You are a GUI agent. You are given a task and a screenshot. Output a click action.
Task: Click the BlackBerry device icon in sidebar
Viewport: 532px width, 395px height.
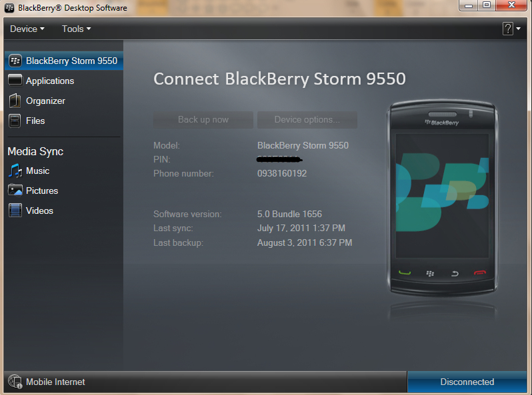[x=15, y=61]
